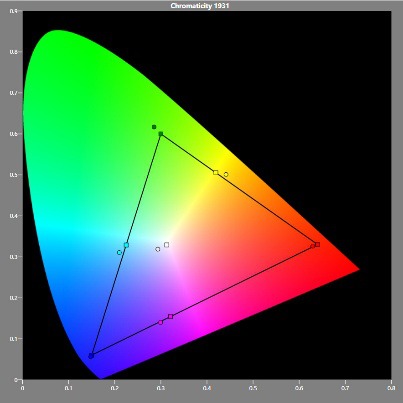Click the x-axis origin label 0
Screen dimensions: 403x403
pos(22,388)
